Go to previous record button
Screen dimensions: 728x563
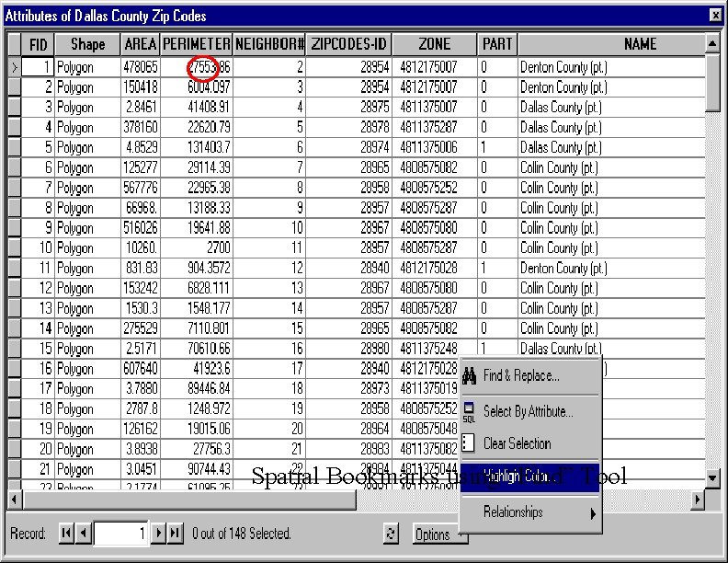[x=83, y=533]
